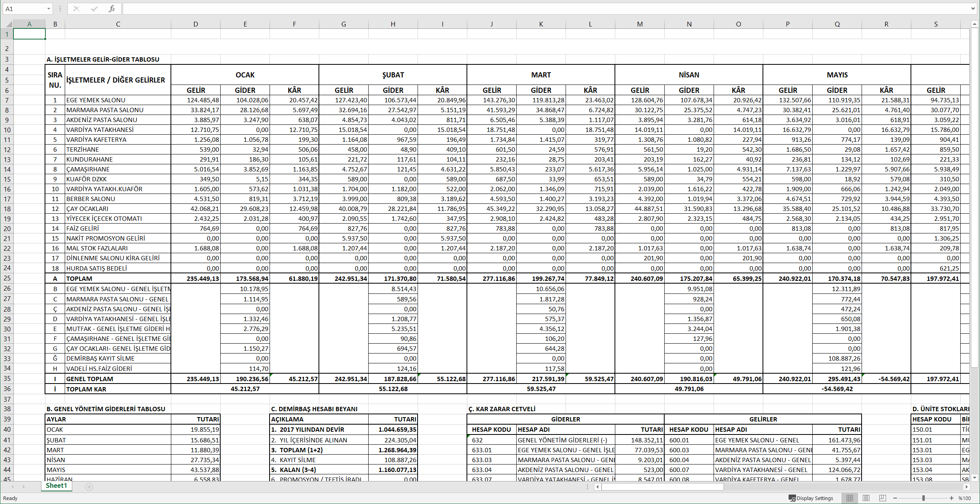
Task: Click the zoom out minus icon
Action: pyautogui.click(x=895, y=498)
